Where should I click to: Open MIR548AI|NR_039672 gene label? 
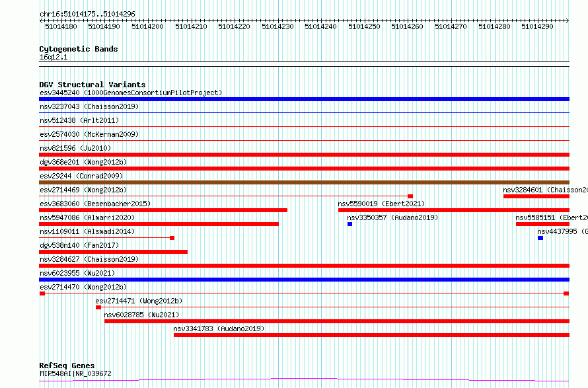(75, 373)
